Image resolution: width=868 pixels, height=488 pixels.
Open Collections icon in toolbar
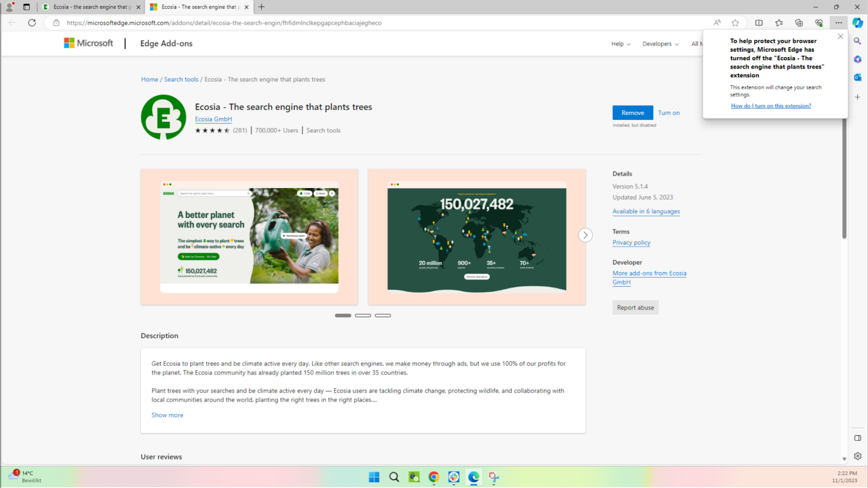click(x=799, y=23)
